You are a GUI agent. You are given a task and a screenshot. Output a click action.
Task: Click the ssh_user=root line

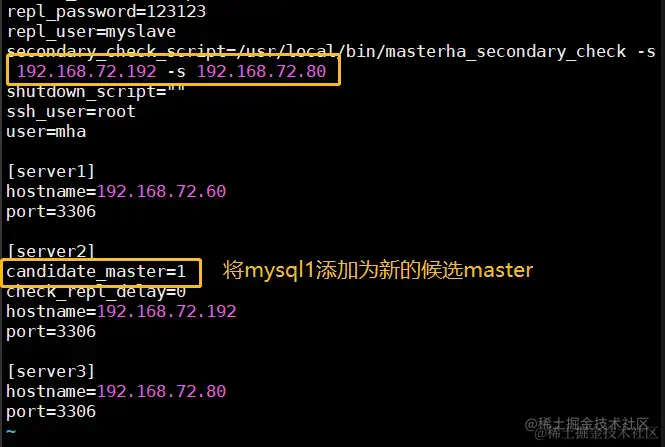click(x=71, y=112)
